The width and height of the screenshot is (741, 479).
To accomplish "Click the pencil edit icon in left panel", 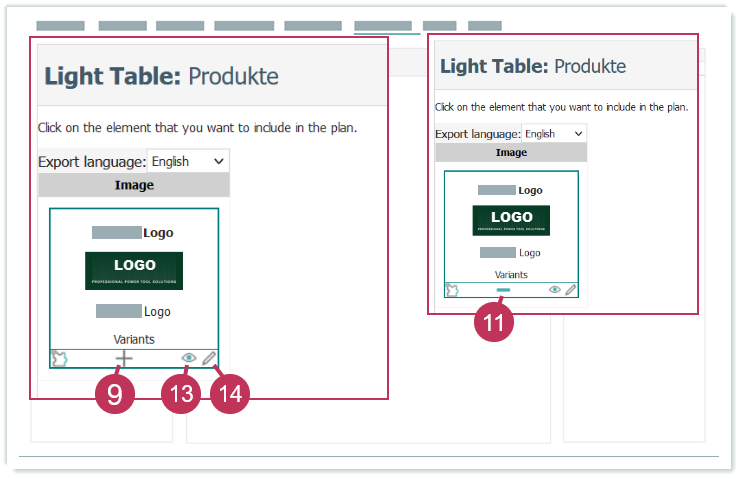I will pos(209,358).
